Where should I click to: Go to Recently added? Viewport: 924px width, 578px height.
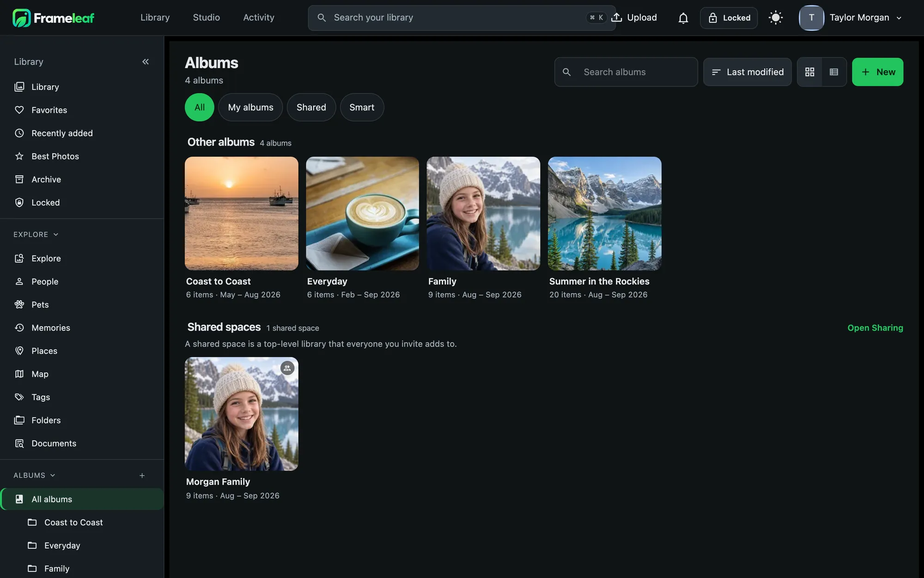coord(82,133)
